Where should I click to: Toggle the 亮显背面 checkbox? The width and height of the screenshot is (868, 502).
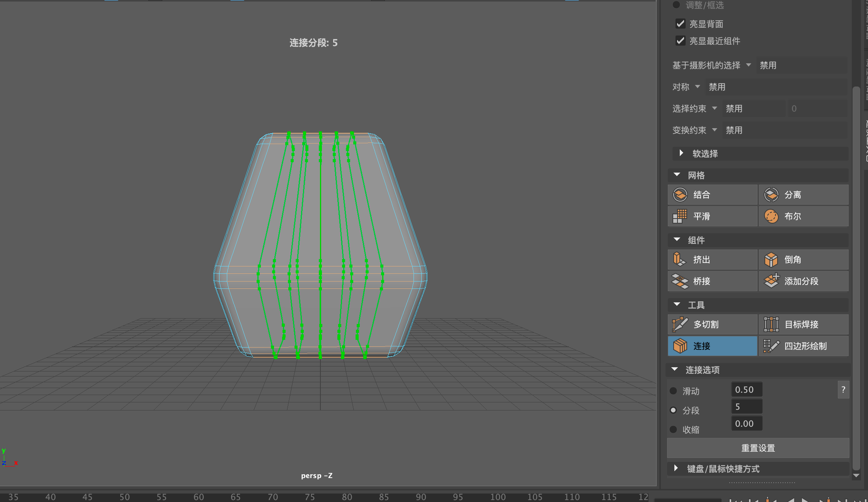681,24
